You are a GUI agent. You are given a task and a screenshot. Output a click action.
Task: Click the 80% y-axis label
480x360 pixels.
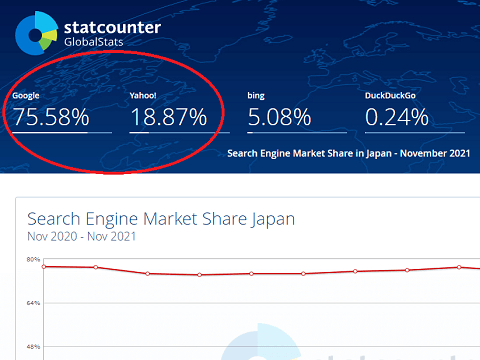click(33, 259)
